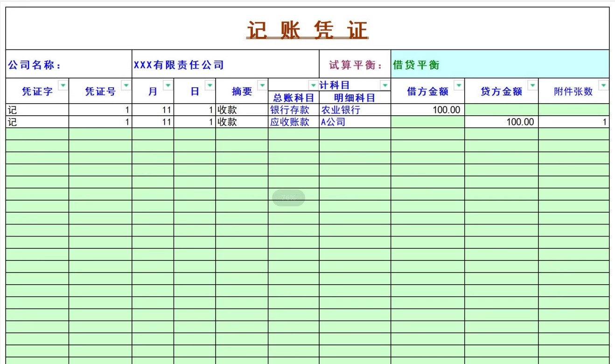Open the filter arrow on 凭证号 column

[x=126, y=85]
